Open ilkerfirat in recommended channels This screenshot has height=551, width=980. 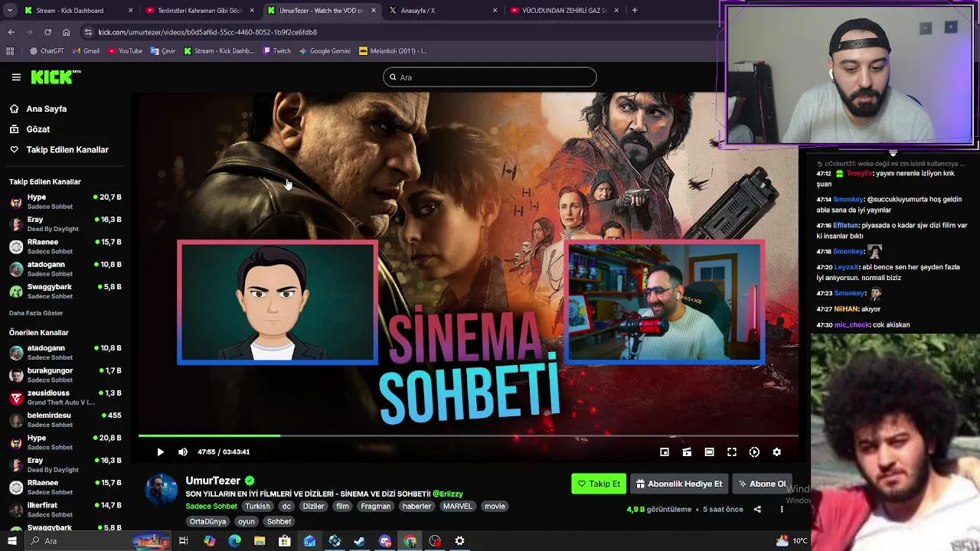65,510
